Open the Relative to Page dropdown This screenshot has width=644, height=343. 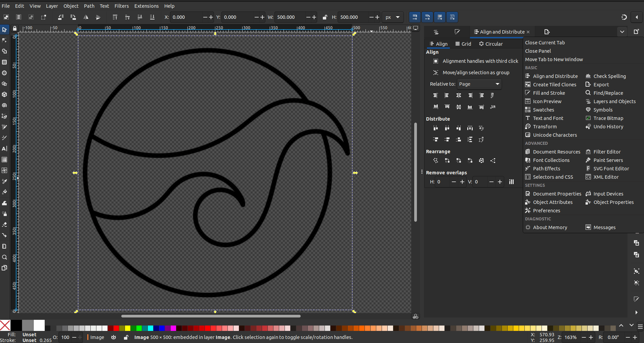click(x=479, y=84)
